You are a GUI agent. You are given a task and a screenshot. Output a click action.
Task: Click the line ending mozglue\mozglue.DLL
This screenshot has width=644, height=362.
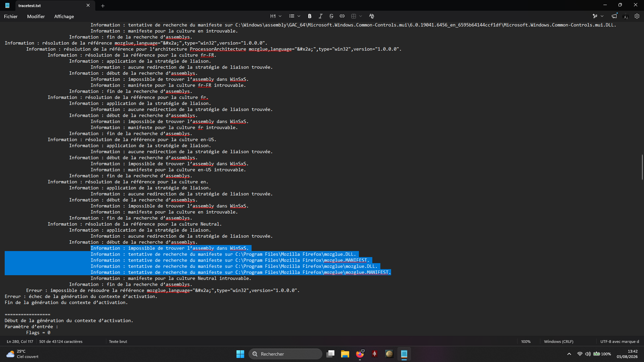234,266
